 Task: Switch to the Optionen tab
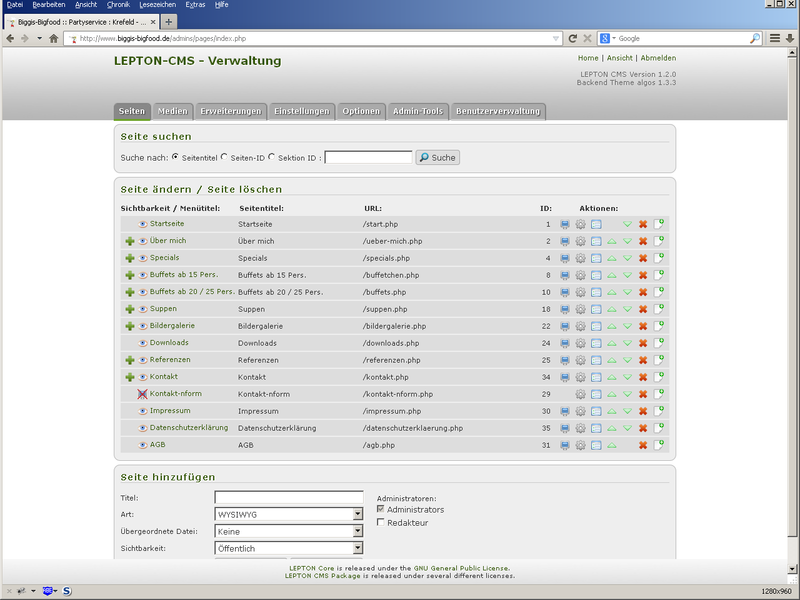pos(361,111)
